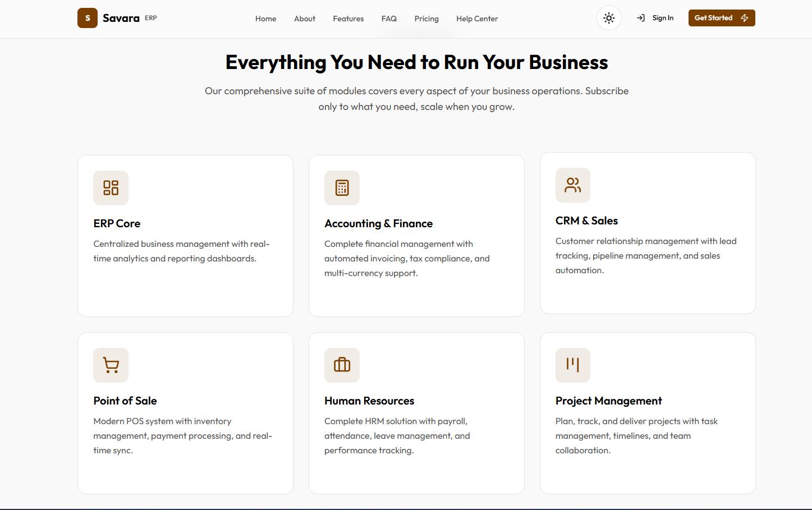Screen dimensions: 812x510
Task: Click the CRM & Sales people icon
Action: click(573, 185)
